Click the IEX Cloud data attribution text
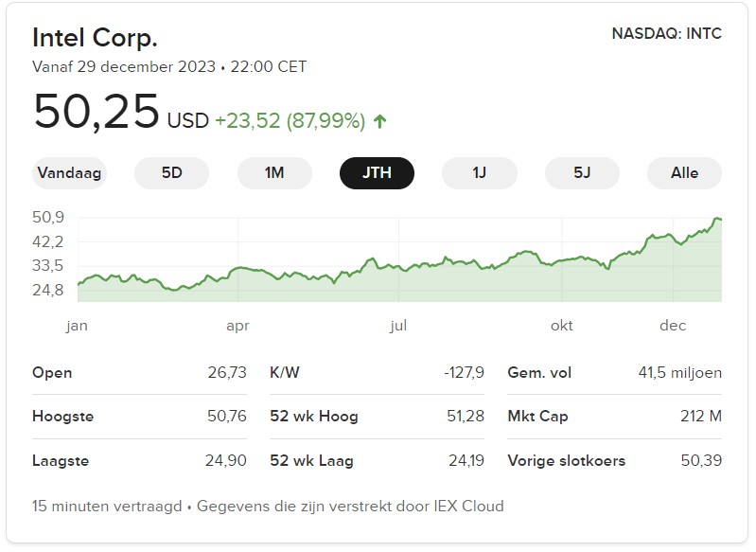Image resolution: width=756 pixels, height=552 pixels. (350, 507)
